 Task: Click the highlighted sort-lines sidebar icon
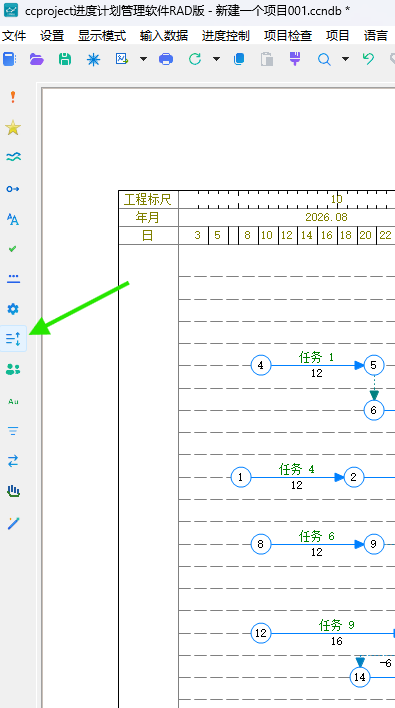[13, 339]
